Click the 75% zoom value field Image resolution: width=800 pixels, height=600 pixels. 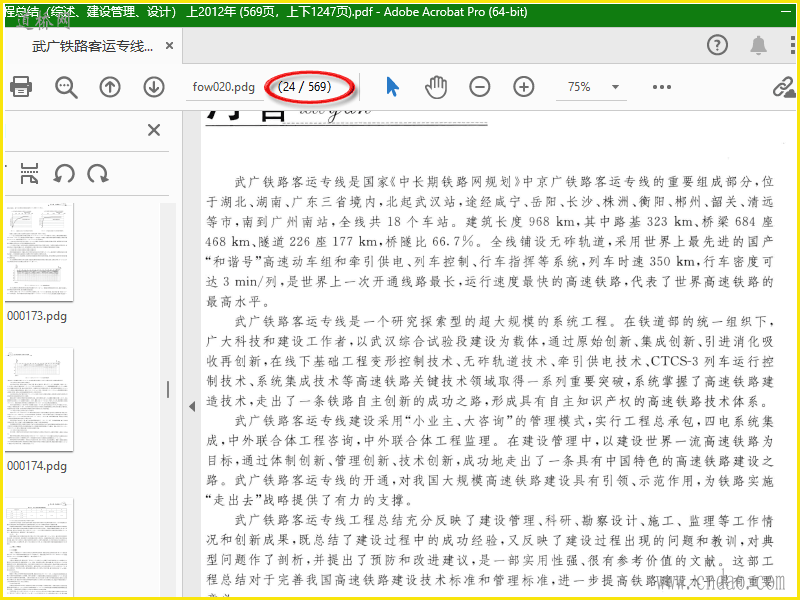(579, 87)
